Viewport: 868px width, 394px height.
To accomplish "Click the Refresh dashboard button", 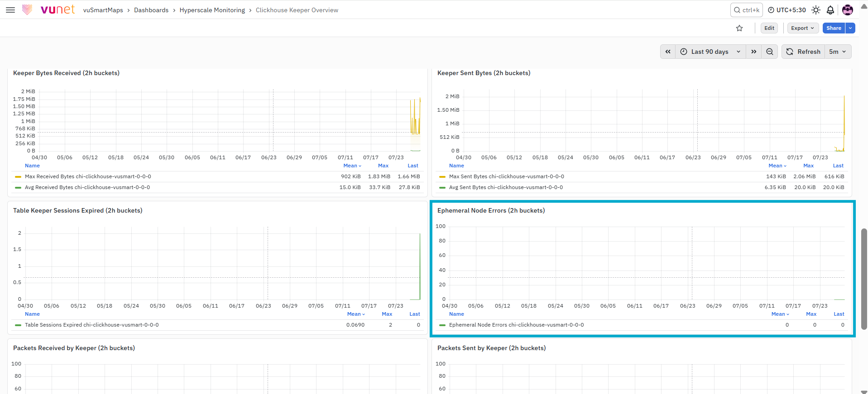I will (803, 52).
